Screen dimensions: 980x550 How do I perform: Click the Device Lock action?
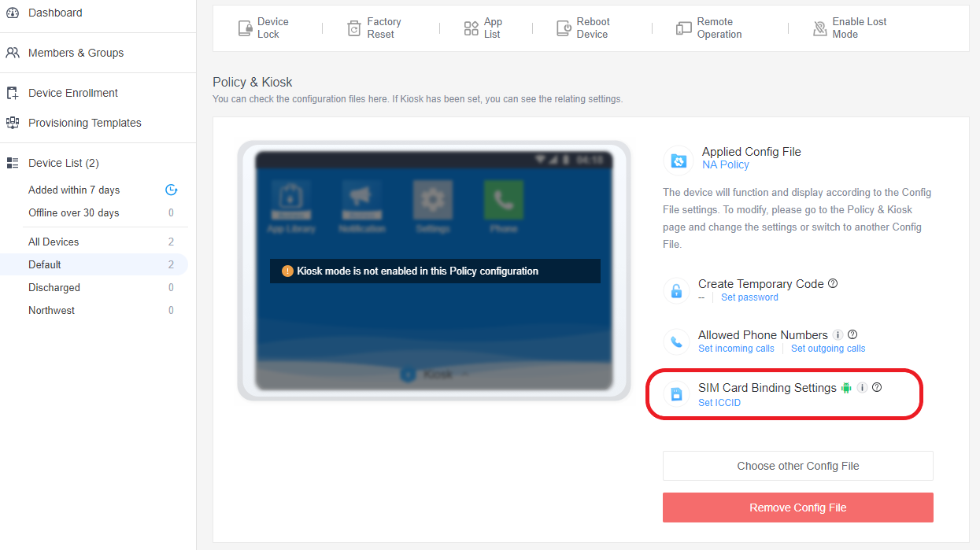(x=264, y=28)
